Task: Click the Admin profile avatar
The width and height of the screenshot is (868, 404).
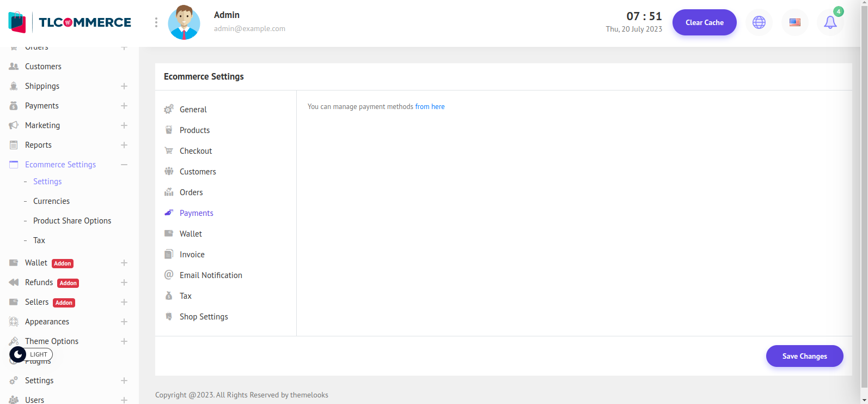Action: pyautogui.click(x=184, y=23)
